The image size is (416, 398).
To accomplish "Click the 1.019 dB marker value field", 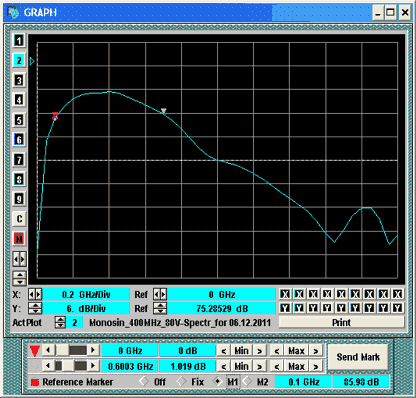I will click(188, 366).
